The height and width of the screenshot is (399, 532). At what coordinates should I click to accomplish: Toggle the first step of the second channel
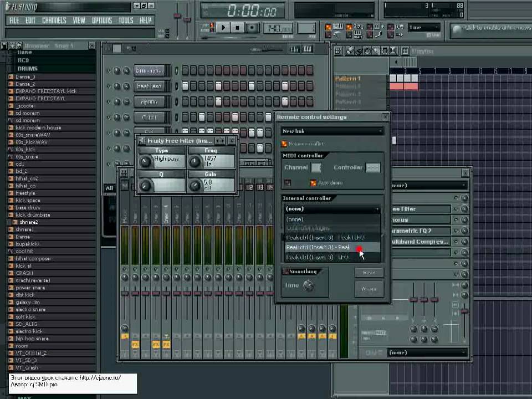pos(185,86)
